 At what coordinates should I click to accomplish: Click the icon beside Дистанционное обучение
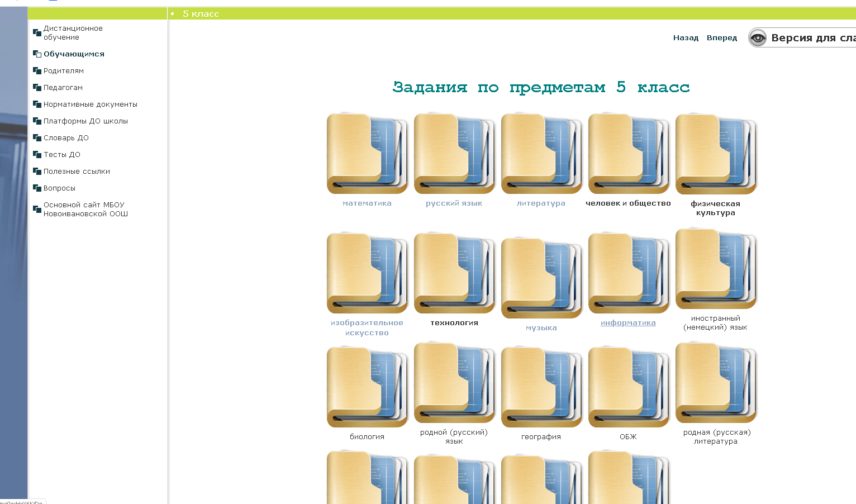37,32
